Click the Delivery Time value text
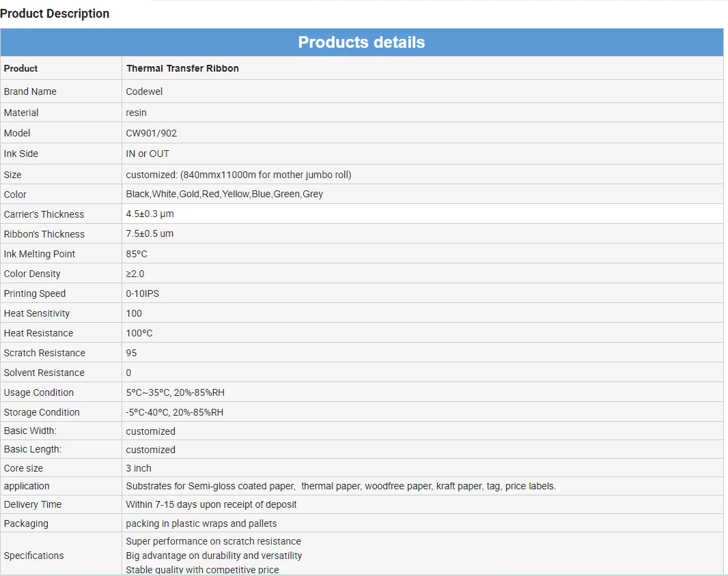 (211, 504)
